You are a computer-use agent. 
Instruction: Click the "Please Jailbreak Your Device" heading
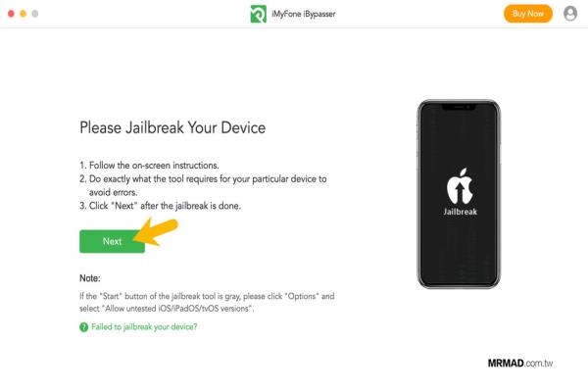[x=172, y=127]
